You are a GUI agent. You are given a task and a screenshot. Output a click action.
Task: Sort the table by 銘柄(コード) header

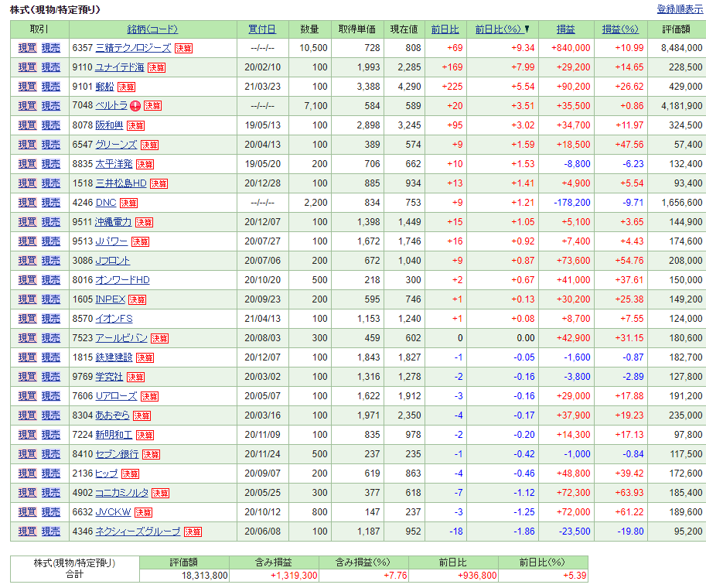click(152, 29)
